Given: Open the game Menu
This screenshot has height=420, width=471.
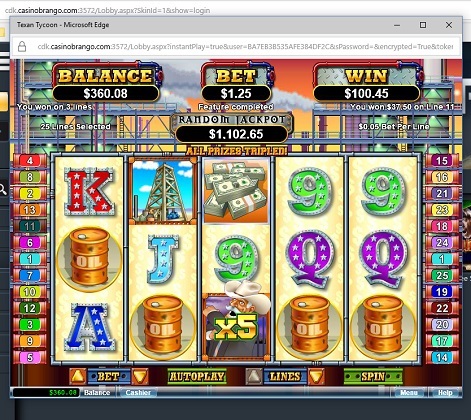Looking at the screenshot, I should click(x=409, y=393).
